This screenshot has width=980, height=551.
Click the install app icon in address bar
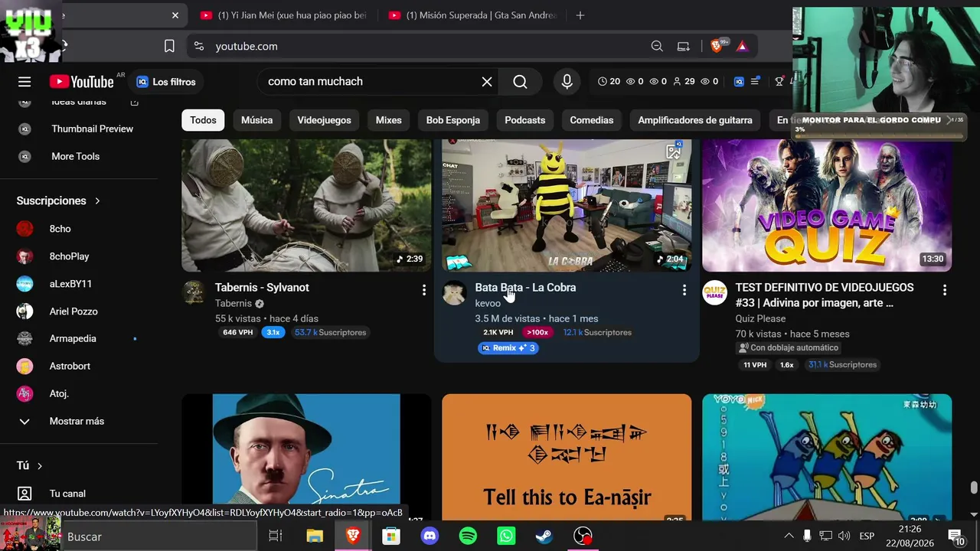[684, 46]
